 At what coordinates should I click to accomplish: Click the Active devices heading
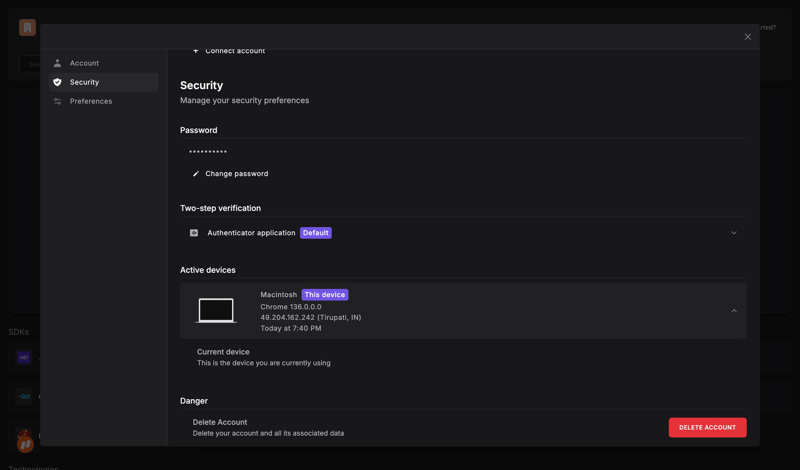[208, 270]
